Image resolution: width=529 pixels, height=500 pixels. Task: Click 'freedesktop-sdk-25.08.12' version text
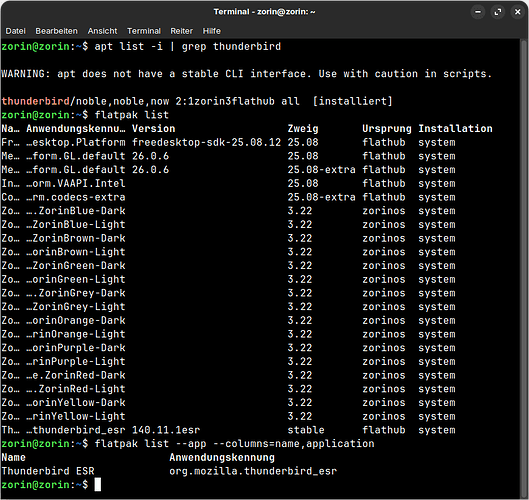tap(206, 142)
